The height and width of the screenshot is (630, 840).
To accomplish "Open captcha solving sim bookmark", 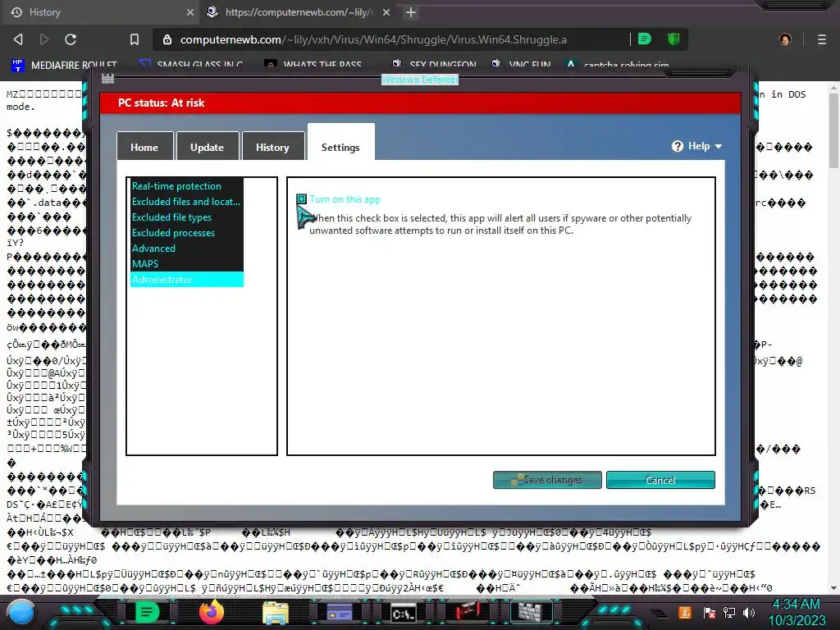I will pyautogui.click(x=617, y=65).
